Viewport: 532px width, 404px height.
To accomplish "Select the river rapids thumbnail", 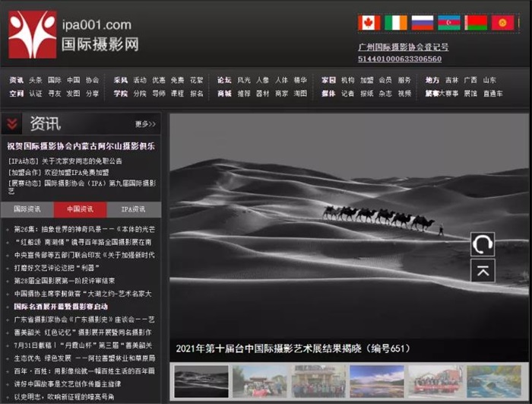I will 494,381.
